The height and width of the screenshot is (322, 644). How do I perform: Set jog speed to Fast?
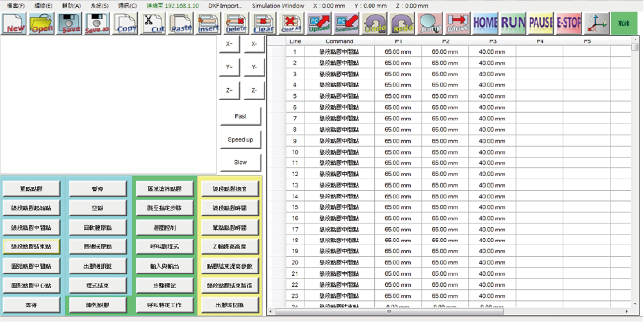[x=241, y=117]
